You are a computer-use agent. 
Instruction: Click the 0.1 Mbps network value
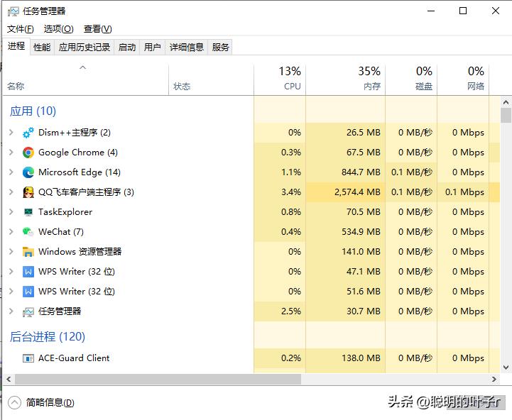[x=464, y=192]
